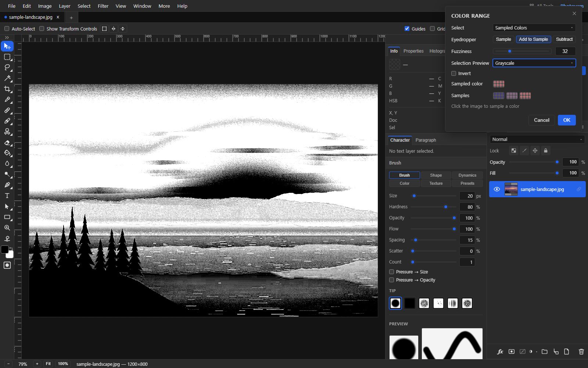Viewport: 588px width, 368px height.
Task: Select the Move tool in toolbar
Action: point(7,46)
